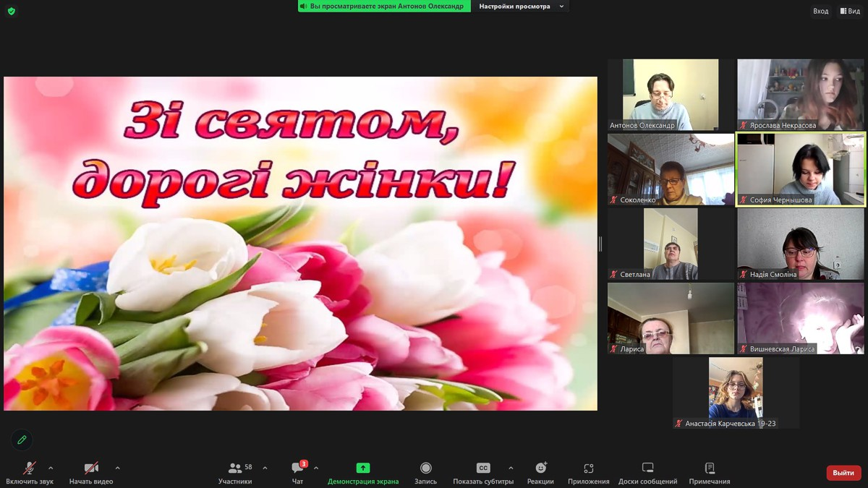Start camera with Начать видео

coord(91,474)
